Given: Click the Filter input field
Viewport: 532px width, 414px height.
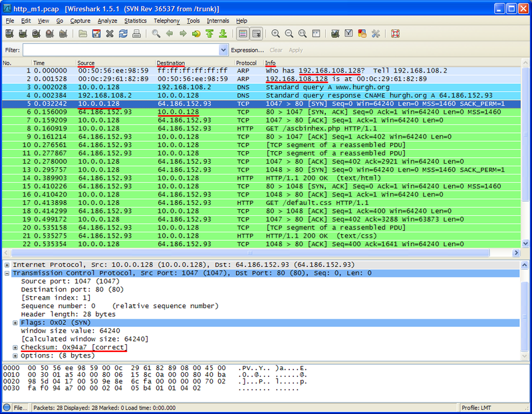Looking at the screenshot, I should [121, 51].
